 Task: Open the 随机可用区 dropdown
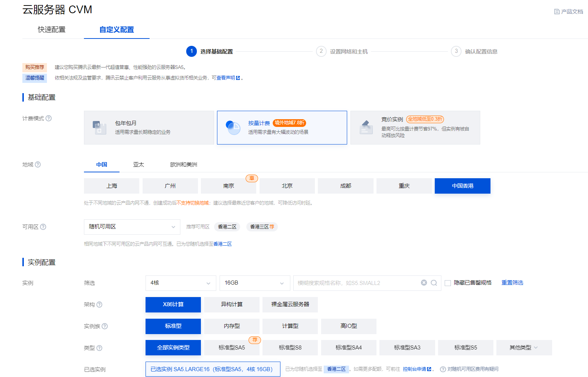132,227
